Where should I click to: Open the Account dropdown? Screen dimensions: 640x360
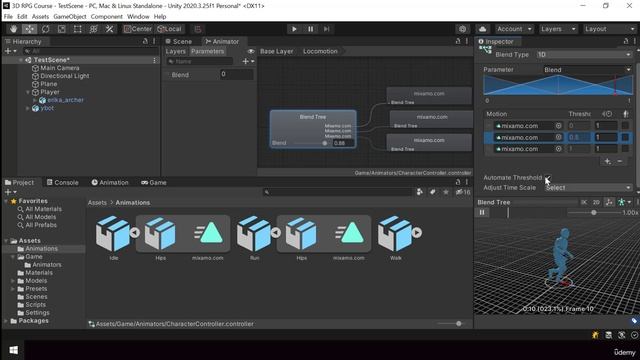pyautogui.click(x=514, y=29)
